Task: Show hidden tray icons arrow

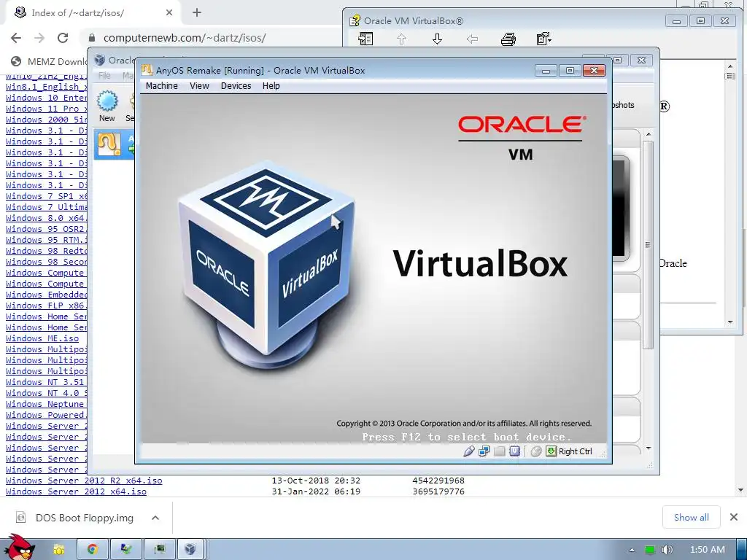Action: pos(632,550)
